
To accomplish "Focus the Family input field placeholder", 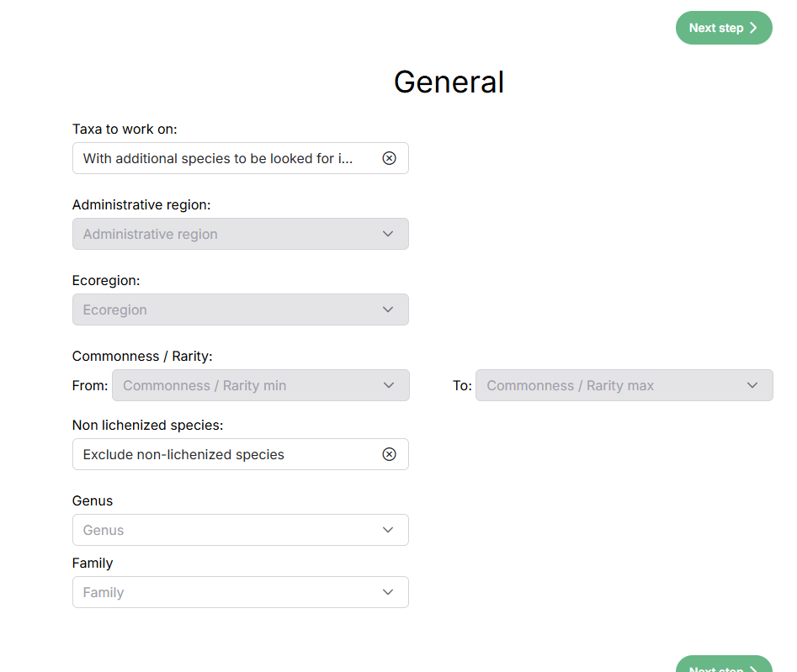I will point(104,593).
